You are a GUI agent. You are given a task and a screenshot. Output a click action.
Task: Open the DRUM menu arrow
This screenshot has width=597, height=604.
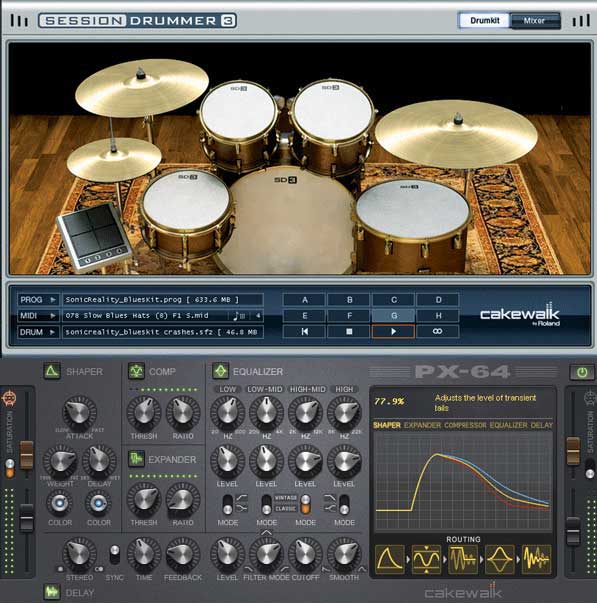point(53,332)
